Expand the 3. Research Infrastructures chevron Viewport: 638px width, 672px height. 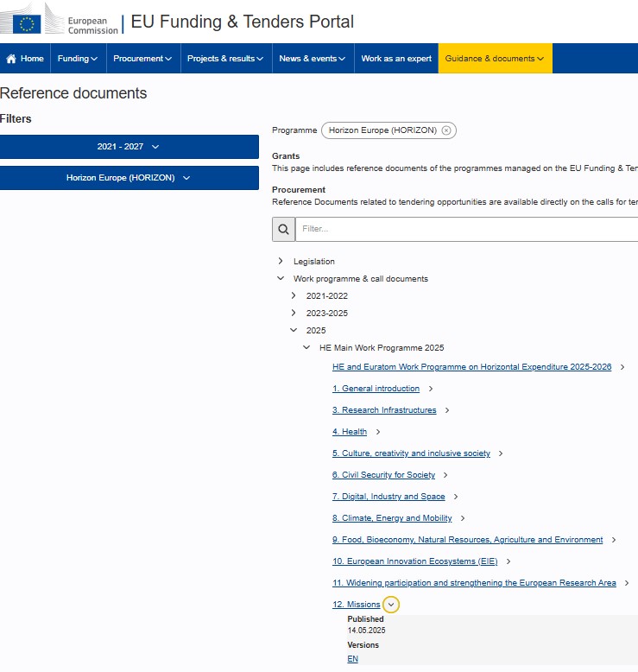point(447,410)
